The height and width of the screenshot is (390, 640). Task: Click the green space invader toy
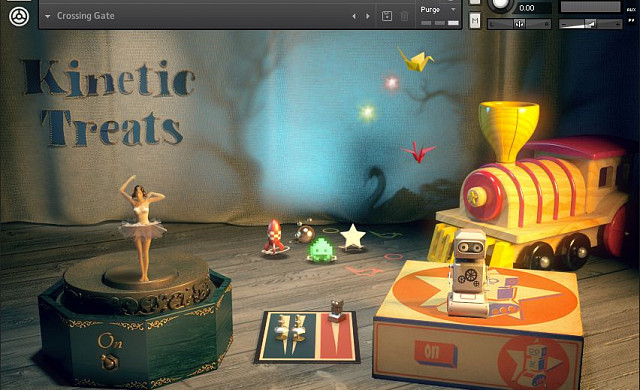[322, 250]
